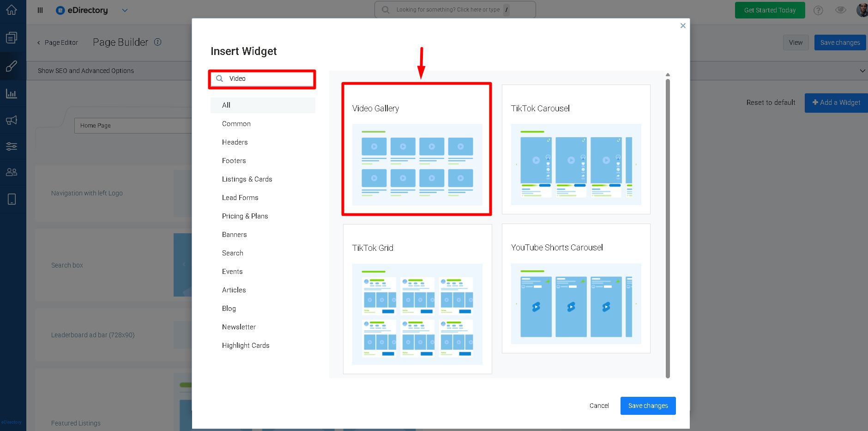Select the Newsletter widget category
This screenshot has height=431, width=868.
tap(263, 327)
